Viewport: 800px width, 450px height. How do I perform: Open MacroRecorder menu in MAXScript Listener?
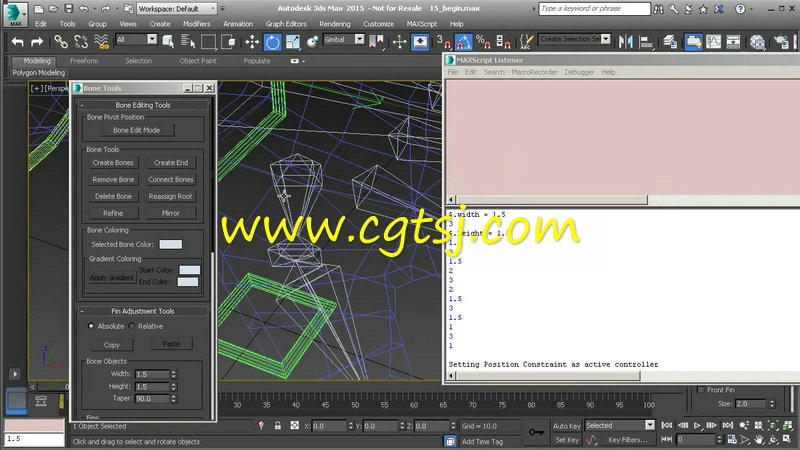(534, 72)
